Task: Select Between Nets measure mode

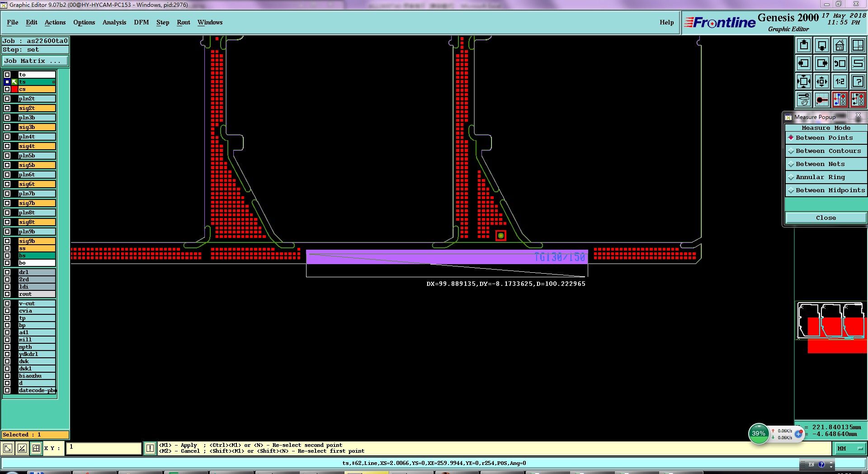Action: [826, 164]
